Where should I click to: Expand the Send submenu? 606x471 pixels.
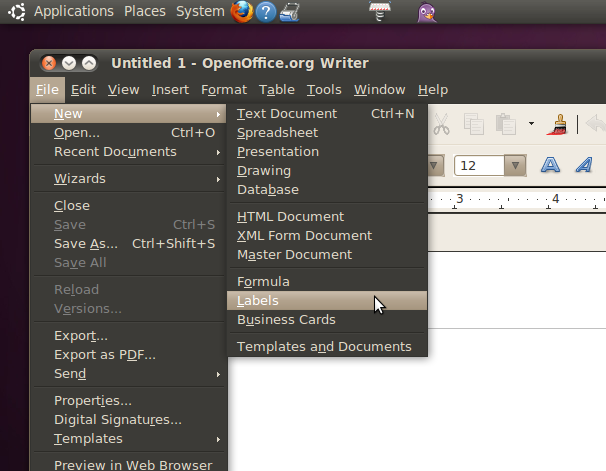[x=128, y=373]
